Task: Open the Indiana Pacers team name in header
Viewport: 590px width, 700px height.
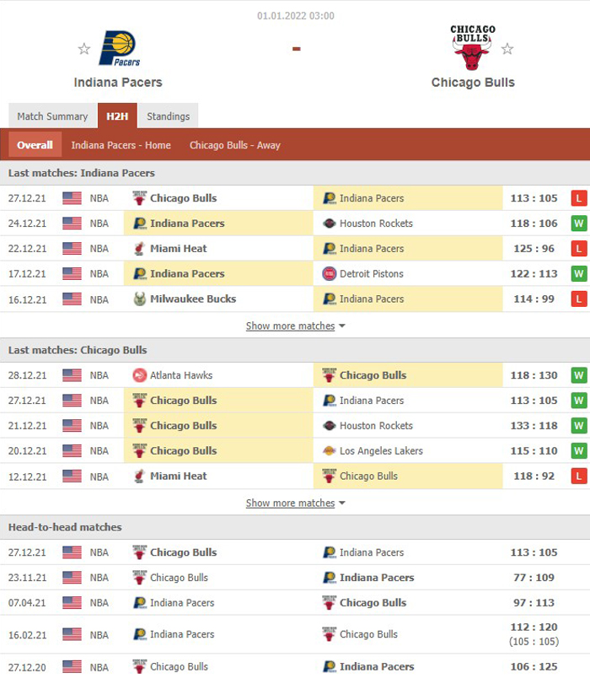Action: point(118,83)
